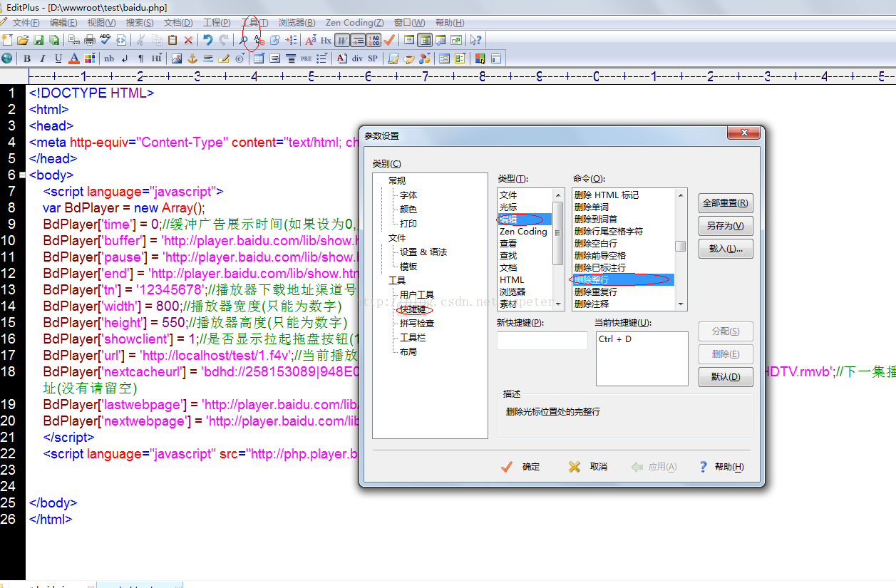896x588 pixels.
Task: Select 布局 in the category tree
Action: pos(408,352)
